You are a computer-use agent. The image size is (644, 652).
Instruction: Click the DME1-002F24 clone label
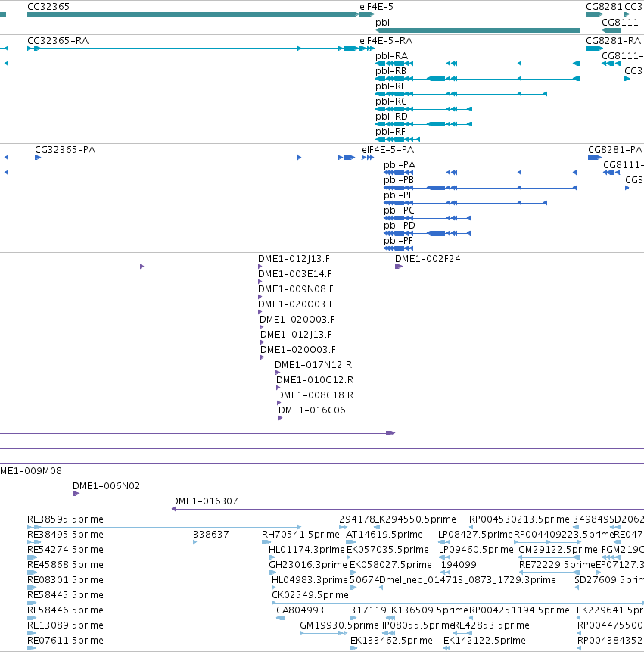coord(428,259)
